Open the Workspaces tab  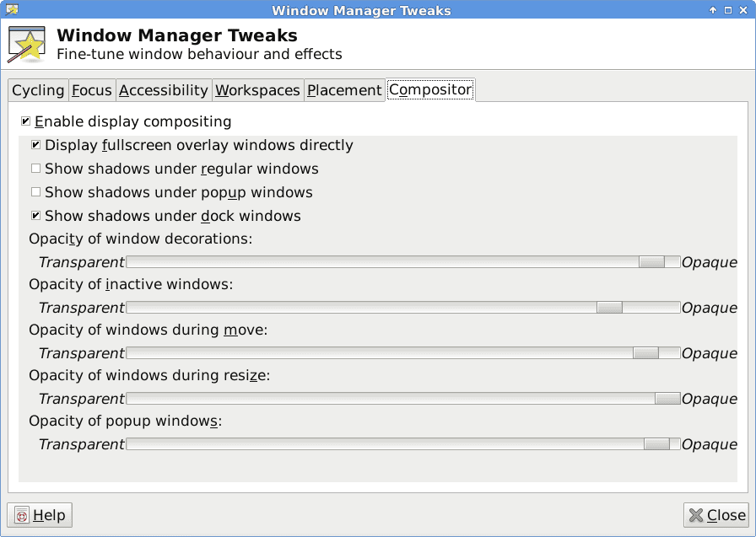[257, 90]
